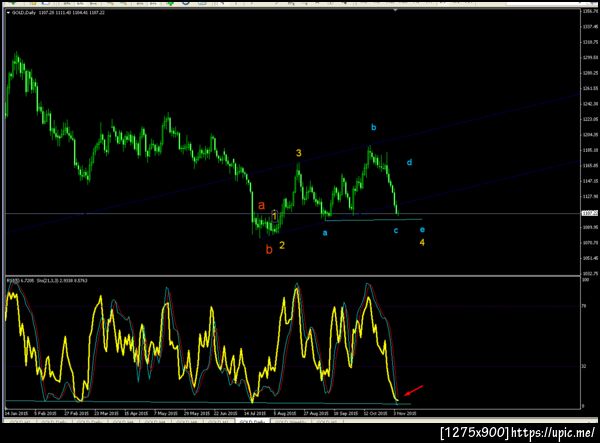Screen dimensions: 600x443
Task: Click the '27 Aug 2015' date on time axis
Action: click(316, 414)
